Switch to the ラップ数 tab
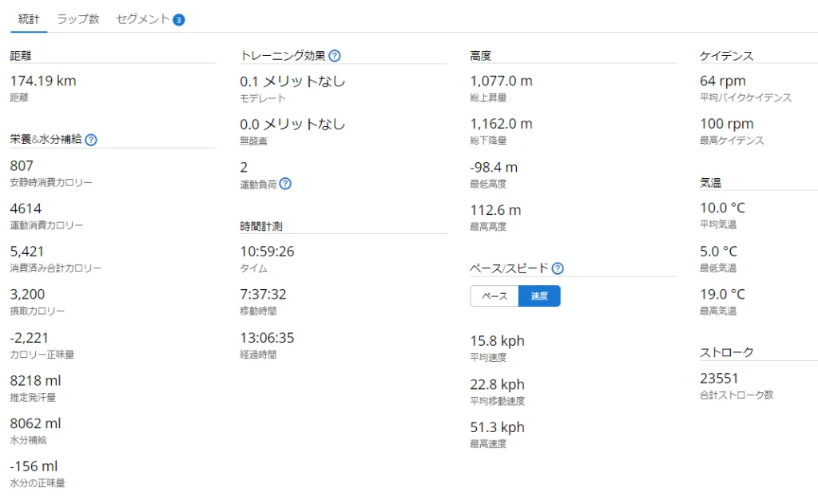The image size is (818, 504). (x=78, y=18)
